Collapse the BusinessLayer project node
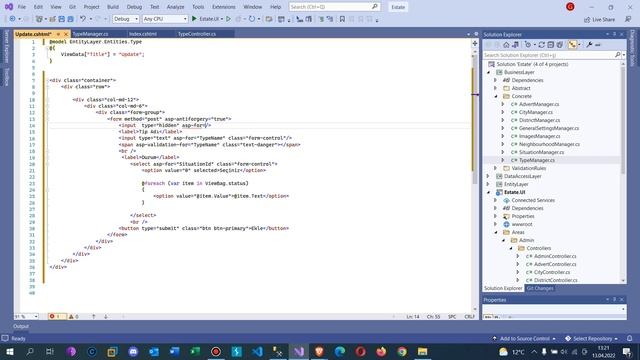640x360 pixels. coord(489,72)
